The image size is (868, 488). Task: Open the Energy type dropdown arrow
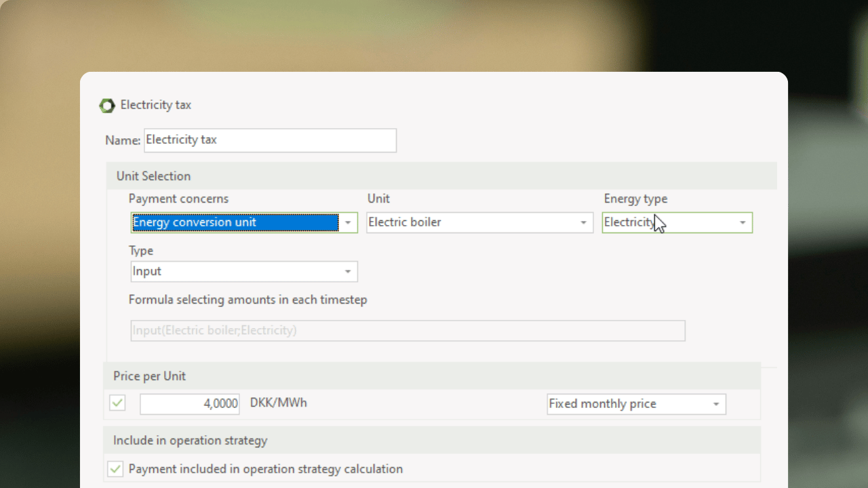coord(743,223)
